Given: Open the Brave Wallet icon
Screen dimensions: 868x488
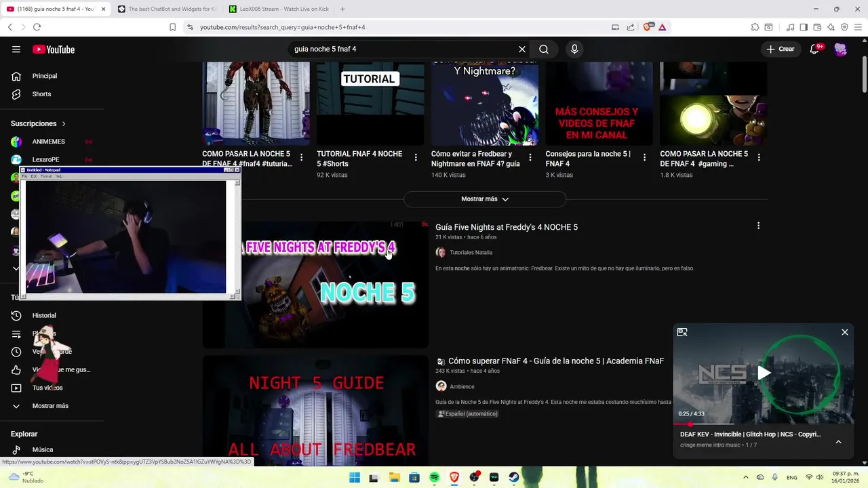Looking at the screenshot, I should [817, 27].
